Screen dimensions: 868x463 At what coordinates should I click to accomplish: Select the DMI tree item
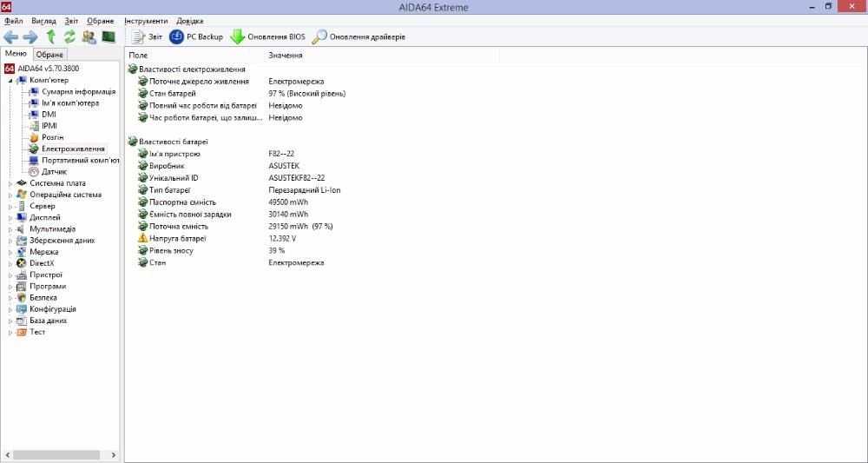click(49, 115)
